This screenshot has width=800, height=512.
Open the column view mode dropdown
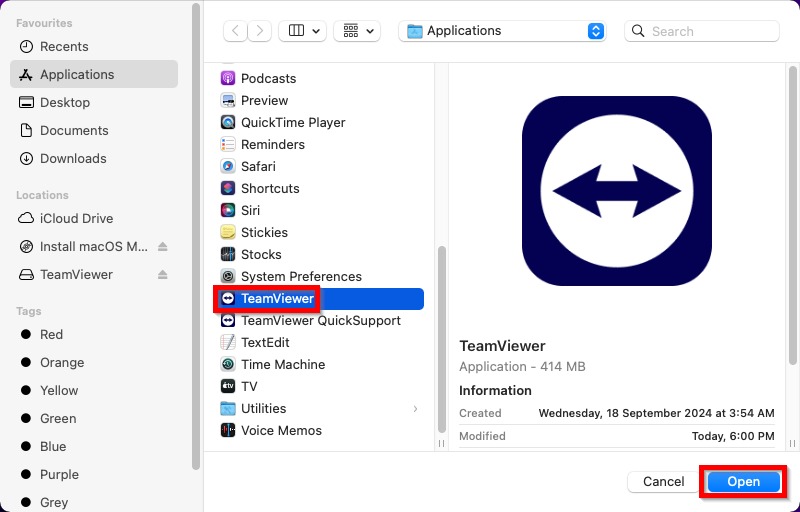coord(302,31)
